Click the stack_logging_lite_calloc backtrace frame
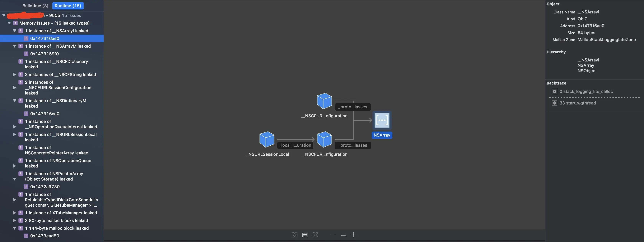The height and width of the screenshot is (242, 644). (586, 92)
